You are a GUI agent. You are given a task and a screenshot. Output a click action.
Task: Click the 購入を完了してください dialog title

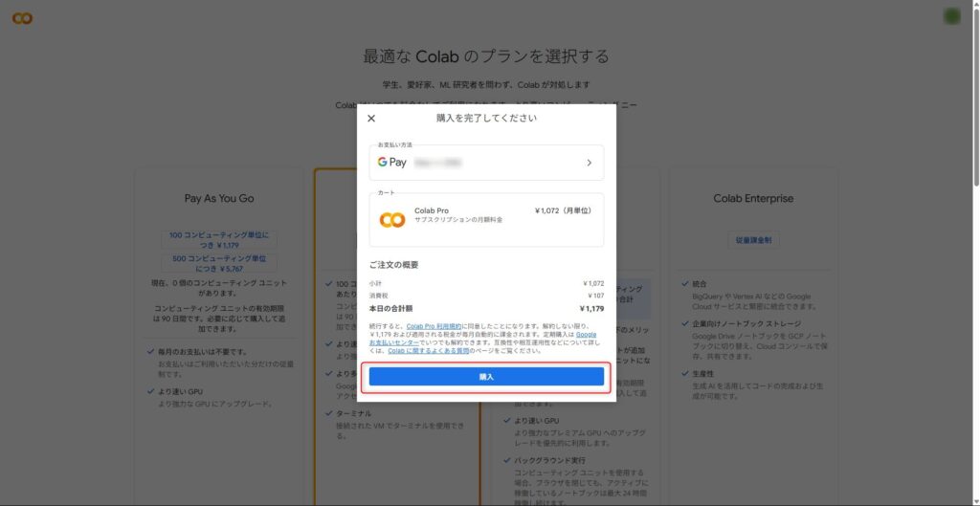pos(486,118)
